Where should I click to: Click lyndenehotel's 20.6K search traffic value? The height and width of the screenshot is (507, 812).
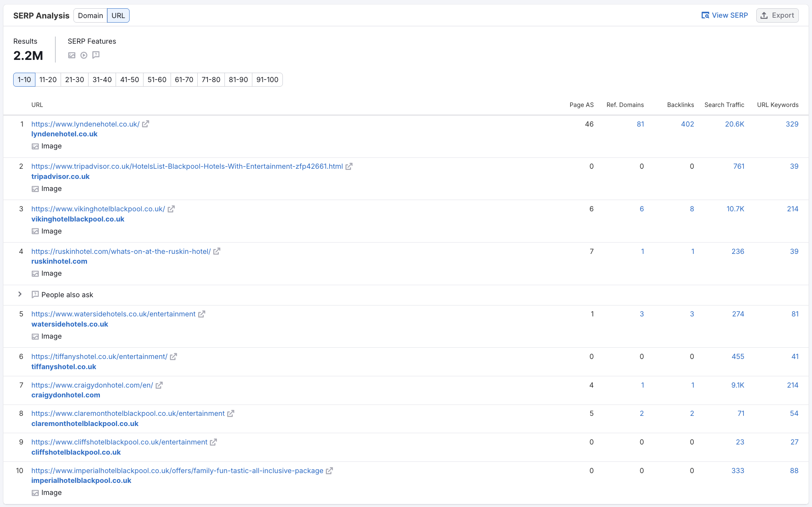734,124
